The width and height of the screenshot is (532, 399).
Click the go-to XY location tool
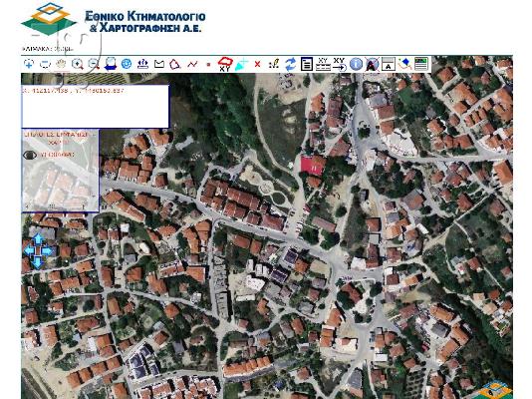coord(340,64)
